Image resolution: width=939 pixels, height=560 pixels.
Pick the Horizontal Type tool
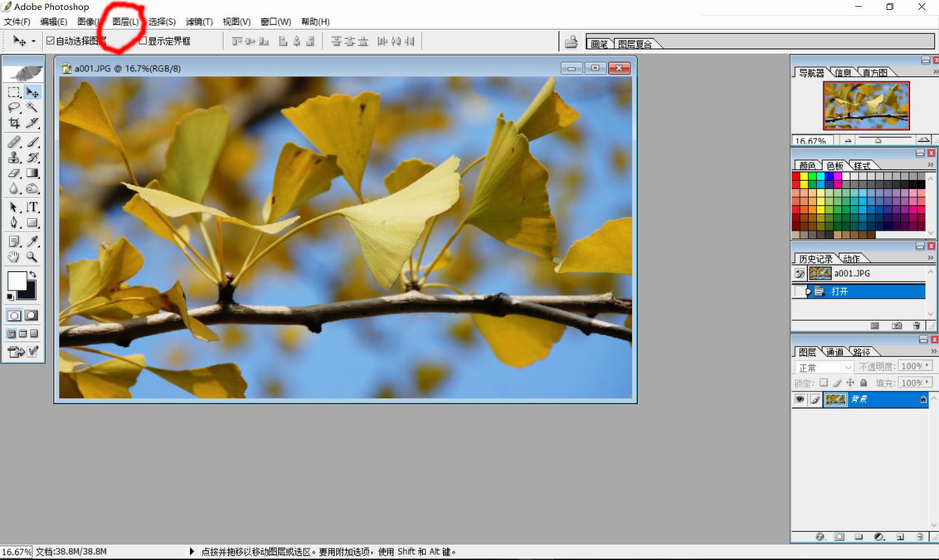32,207
